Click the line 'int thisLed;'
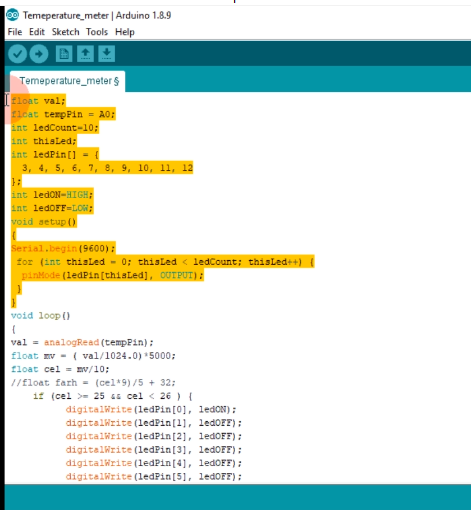The width and height of the screenshot is (471, 510). point(44,141)
